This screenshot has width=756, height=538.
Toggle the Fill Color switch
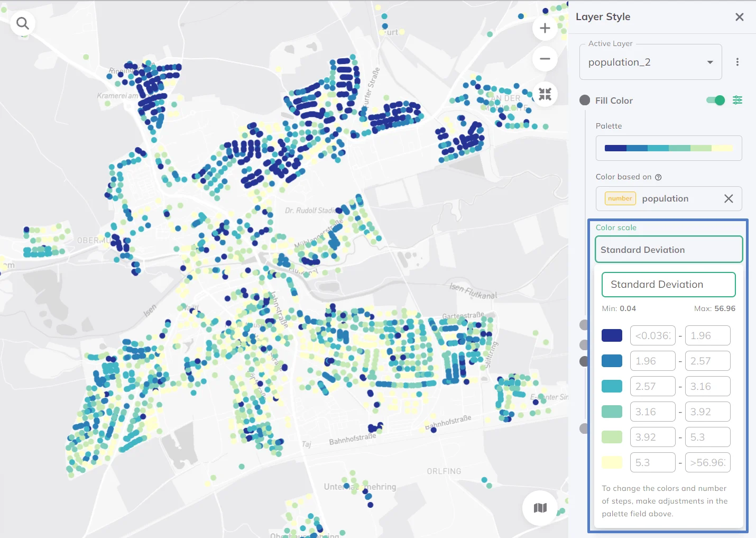coord(716,100)
